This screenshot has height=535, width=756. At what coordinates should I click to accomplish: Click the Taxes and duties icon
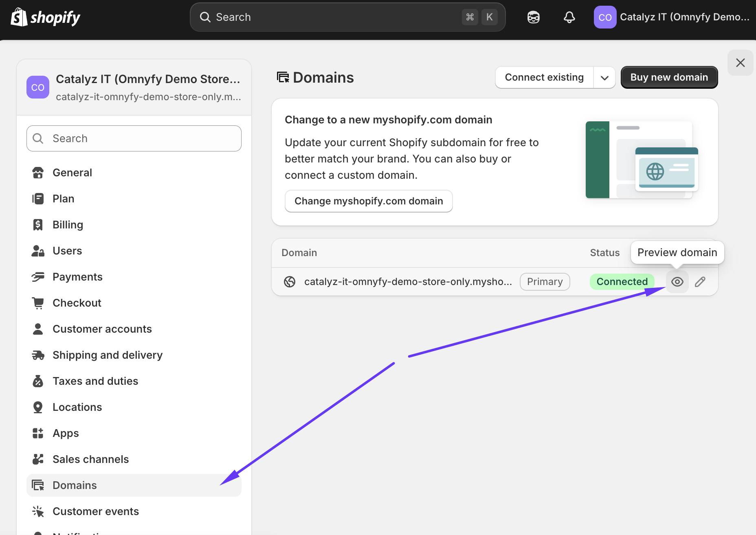point(38,381)
